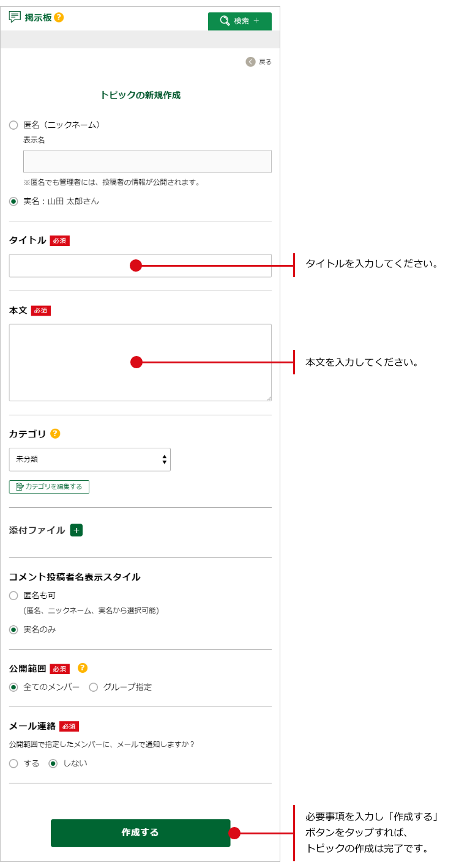Click the help icon next to 公開範囲
This screenshot has height=868, width=459.
83,668
